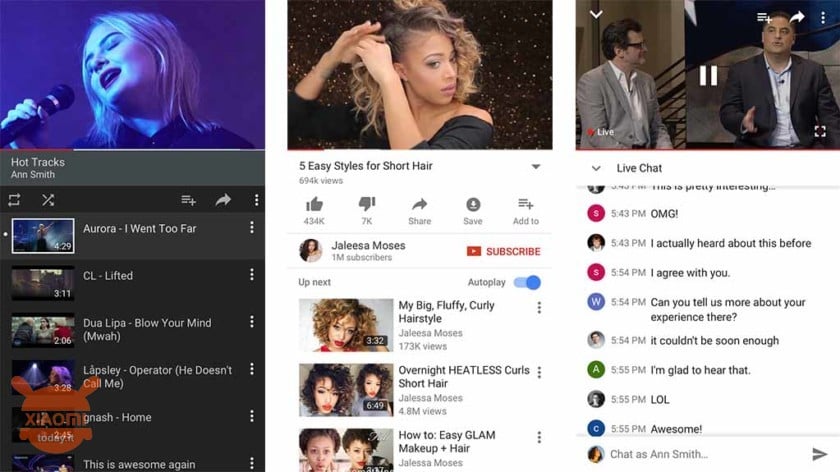Click the Save download button

point(472,211)
